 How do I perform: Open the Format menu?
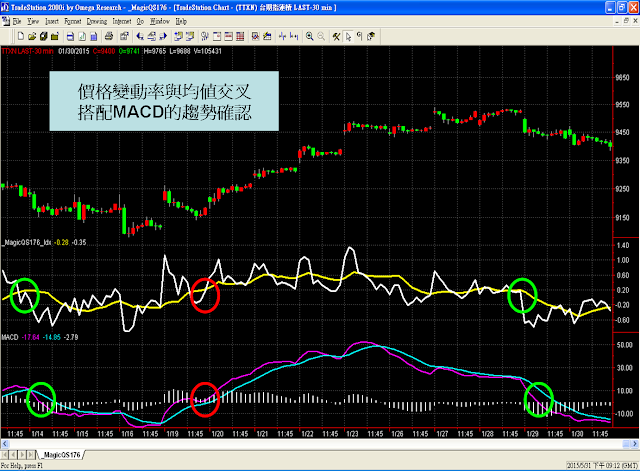tap(73, 21)
